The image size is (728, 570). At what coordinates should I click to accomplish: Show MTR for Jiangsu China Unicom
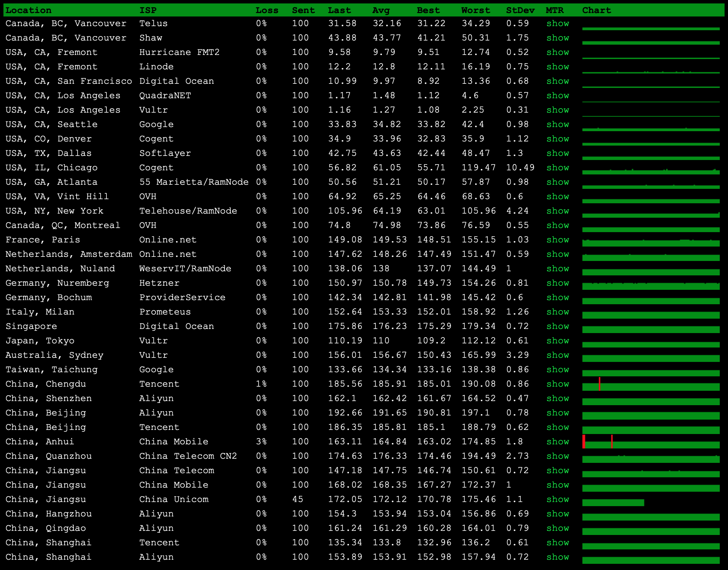click(557, 499)
